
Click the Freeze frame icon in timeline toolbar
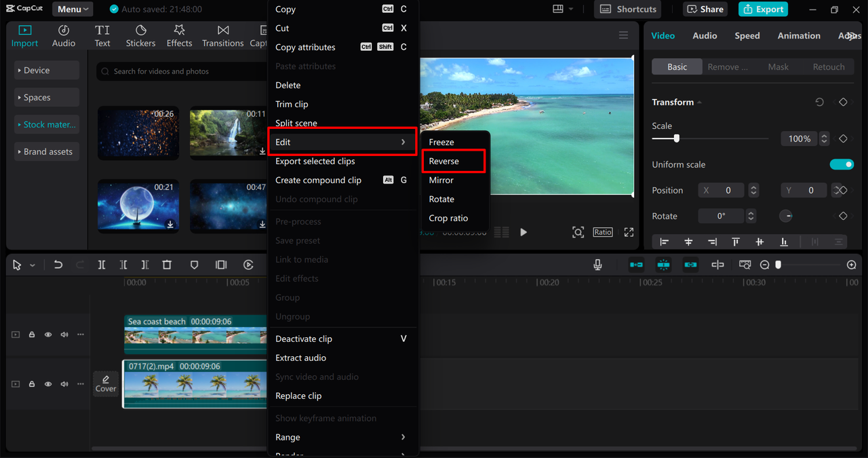pyautogui.click(x=221, y=265)
